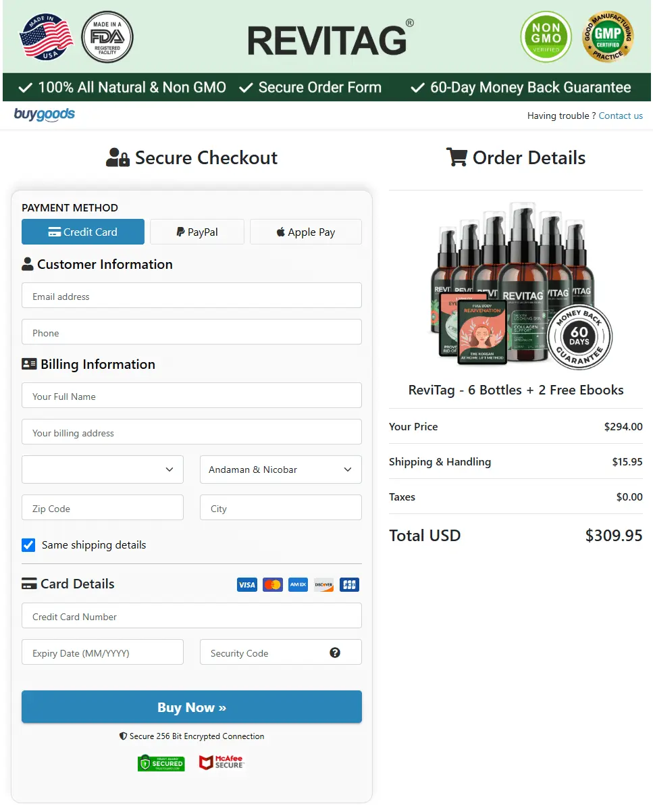Screen dimensions: 653x812
Task: Select the Credit Card payment method
Action: click(82, 232)
